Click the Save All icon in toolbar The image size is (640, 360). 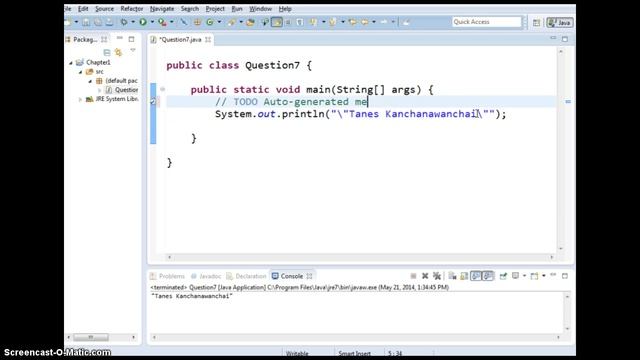coord(98,22)
